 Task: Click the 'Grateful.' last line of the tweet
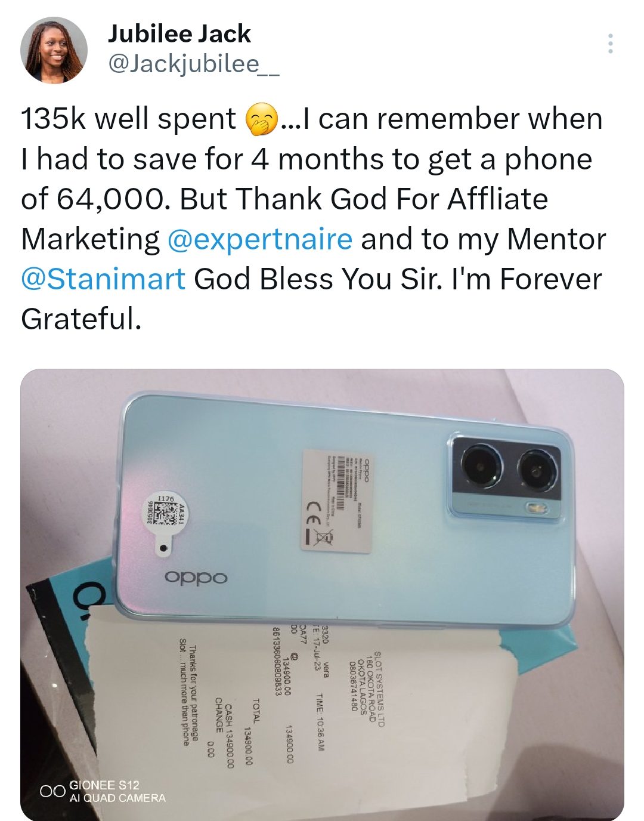pyautogui.click(x=81, y=319)
